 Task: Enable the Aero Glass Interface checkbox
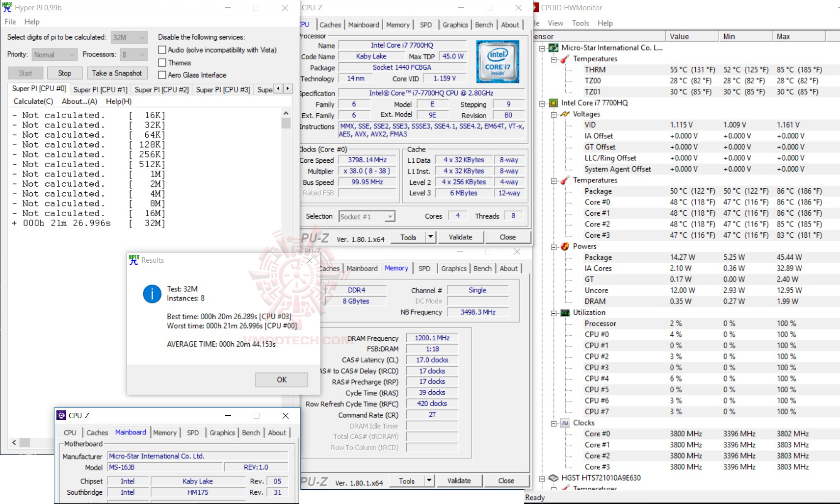162,75
